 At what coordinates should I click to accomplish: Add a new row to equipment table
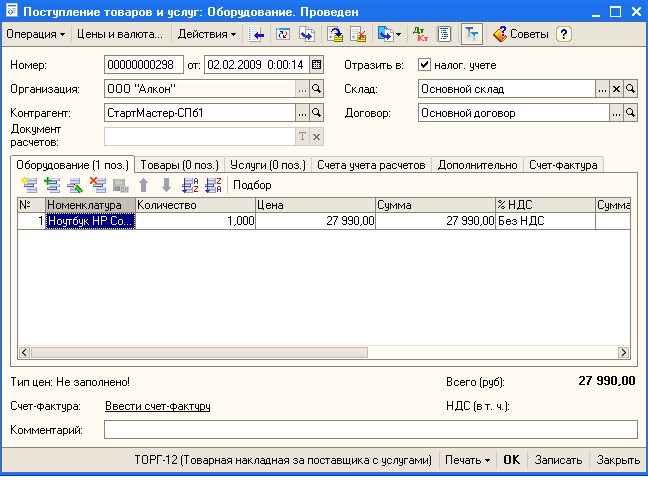[27, 185]
